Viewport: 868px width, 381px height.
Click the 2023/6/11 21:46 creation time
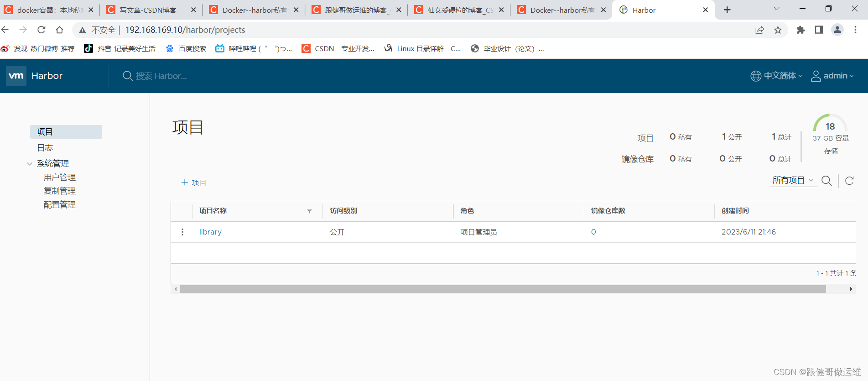tap(748, 232)
